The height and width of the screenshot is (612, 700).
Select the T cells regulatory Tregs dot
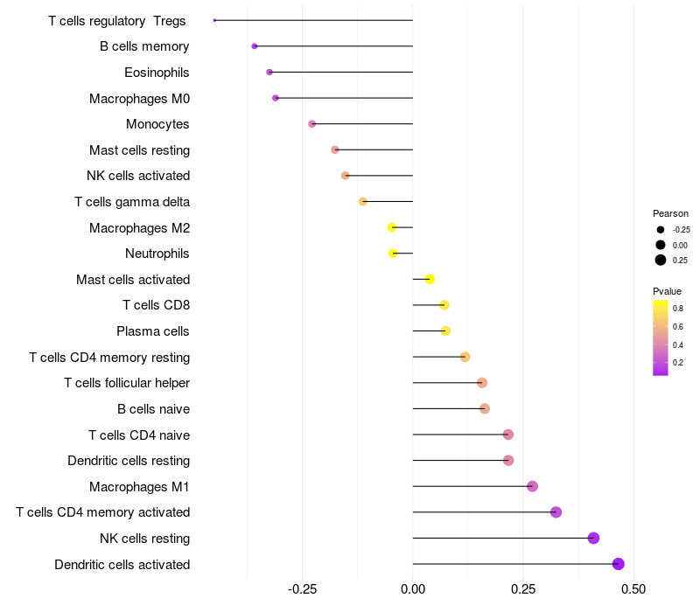tap(214, 20)
